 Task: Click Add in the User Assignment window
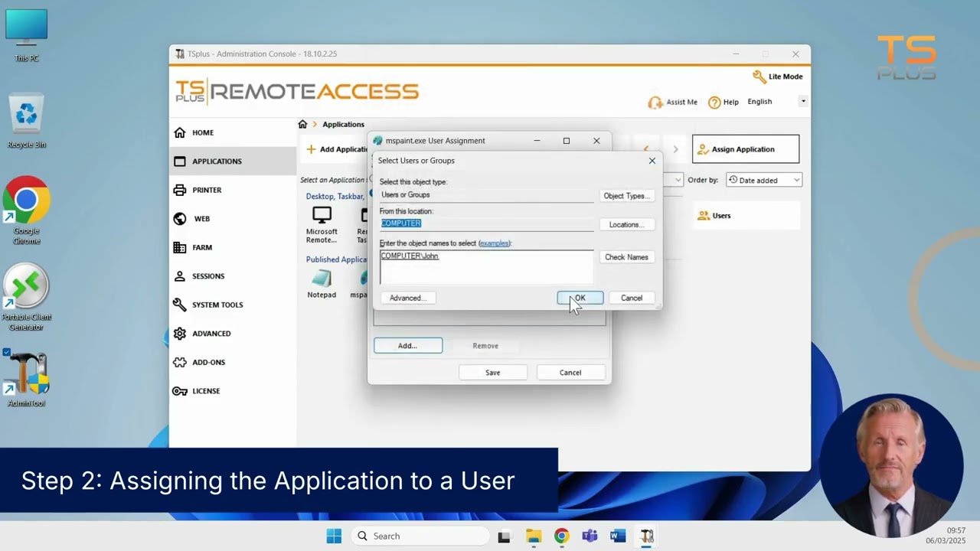pyautogui.click(x=408, y=346)
